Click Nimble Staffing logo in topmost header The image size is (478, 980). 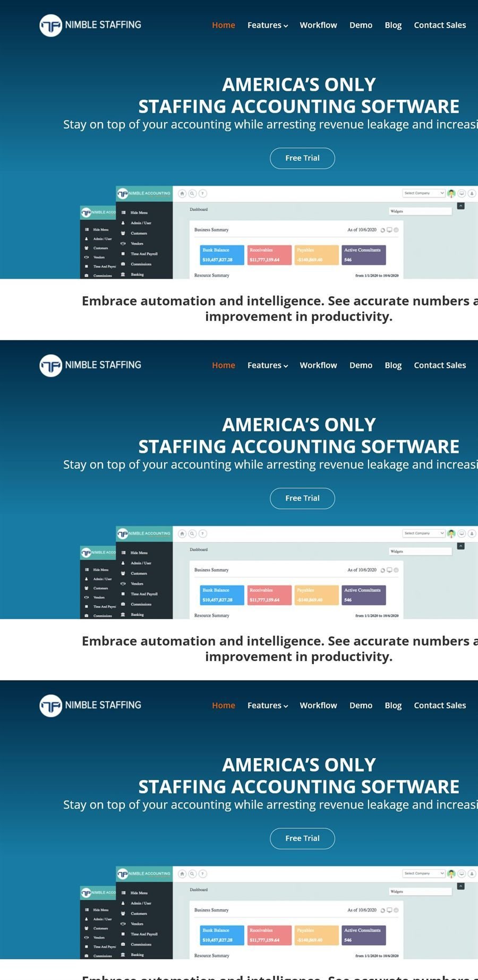(x=90, y=25)
